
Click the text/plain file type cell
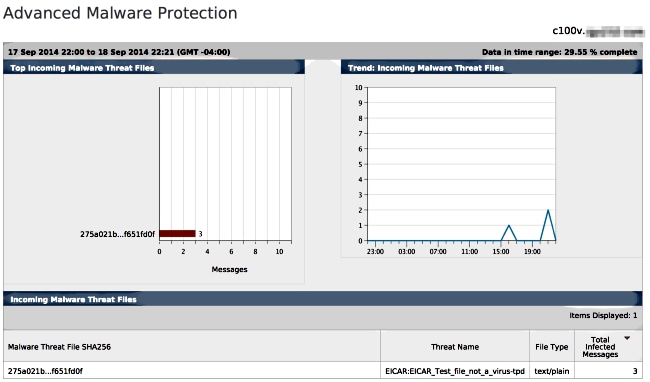click(x=551, y=371)
